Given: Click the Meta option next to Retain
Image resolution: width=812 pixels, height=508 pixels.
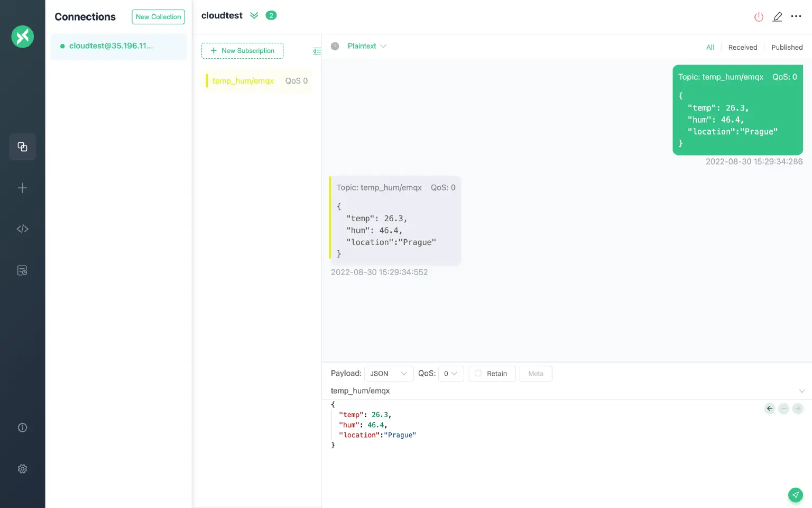Looking at the screenshot, I should [536, 374].
